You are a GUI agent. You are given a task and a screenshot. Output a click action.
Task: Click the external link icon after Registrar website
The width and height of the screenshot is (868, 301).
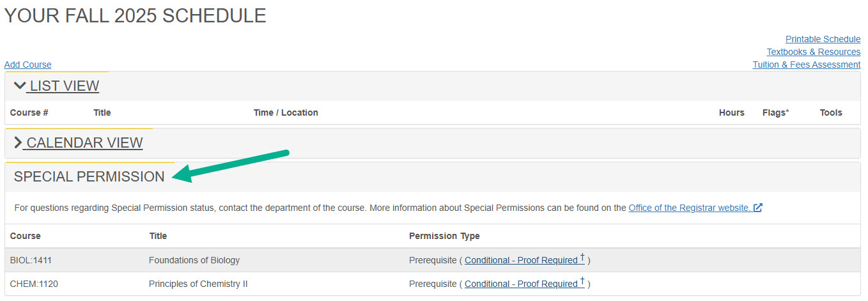tap(758, 208)
